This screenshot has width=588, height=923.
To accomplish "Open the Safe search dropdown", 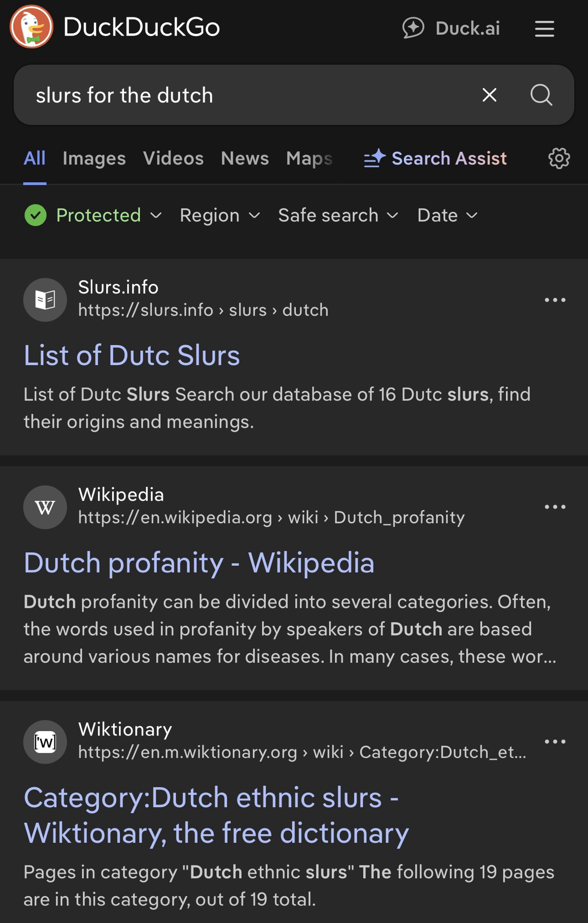I will [338, 216].
